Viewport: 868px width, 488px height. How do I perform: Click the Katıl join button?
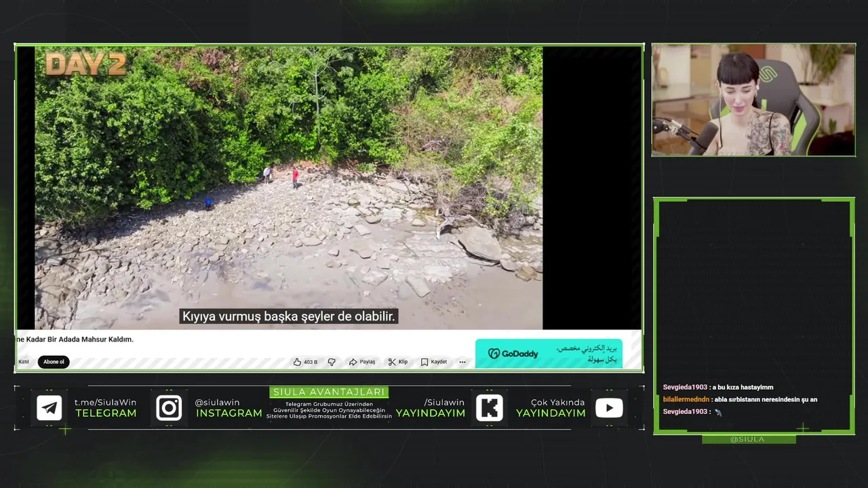click(x=24, y=362)
